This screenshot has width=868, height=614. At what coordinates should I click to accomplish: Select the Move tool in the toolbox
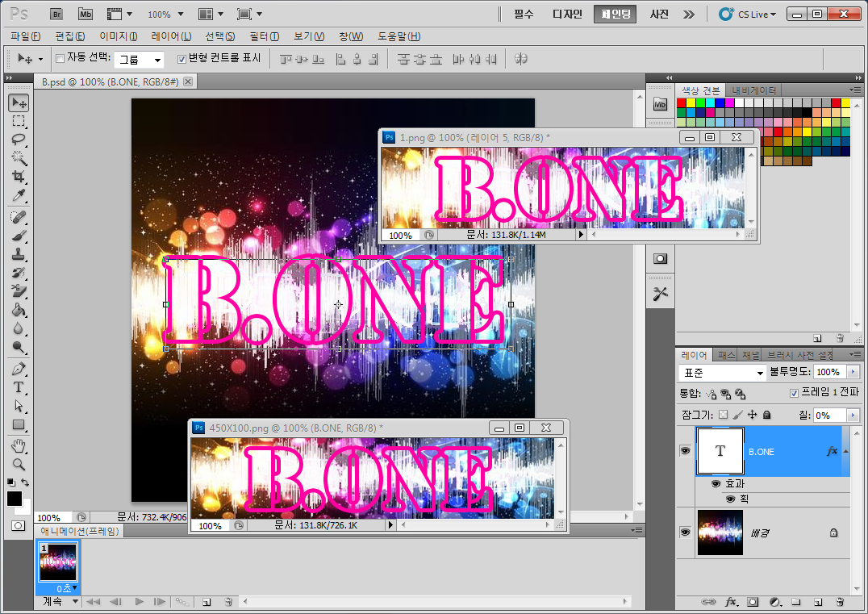click(x=19, y=103)
